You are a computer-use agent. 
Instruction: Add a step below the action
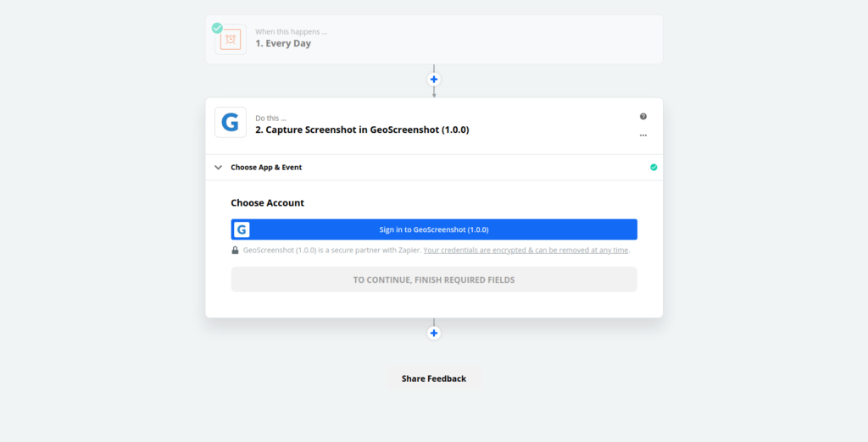coord(434,333)
